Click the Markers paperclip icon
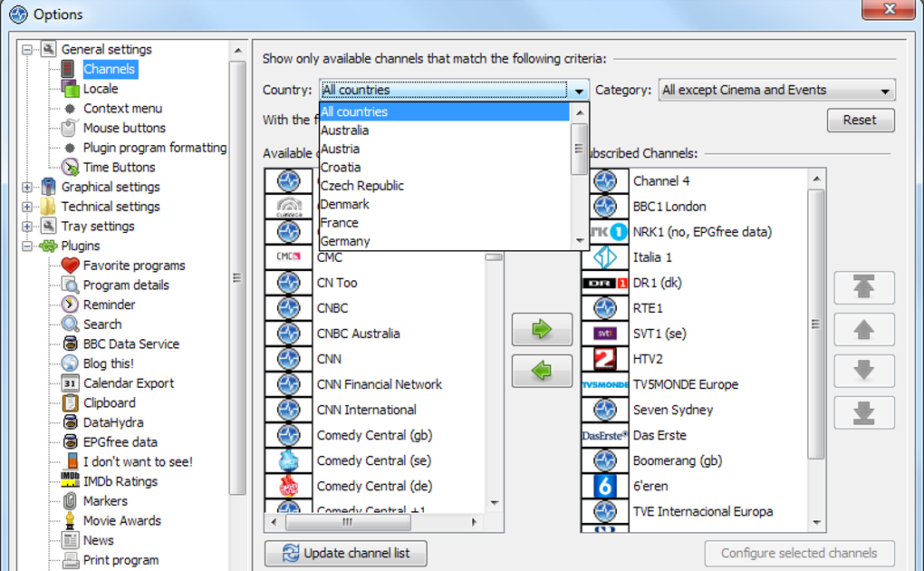Viewport: 924px width, 571px height. coord(70,501)
